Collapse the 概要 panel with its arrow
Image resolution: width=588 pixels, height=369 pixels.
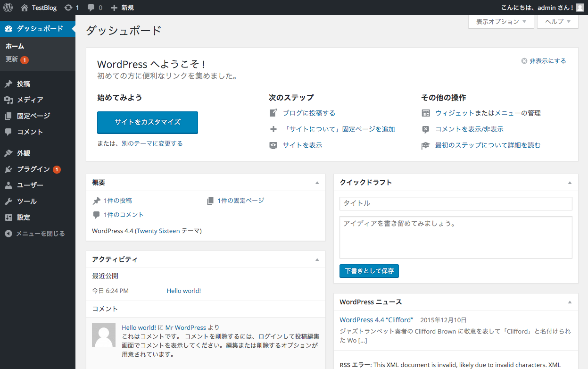317,183
